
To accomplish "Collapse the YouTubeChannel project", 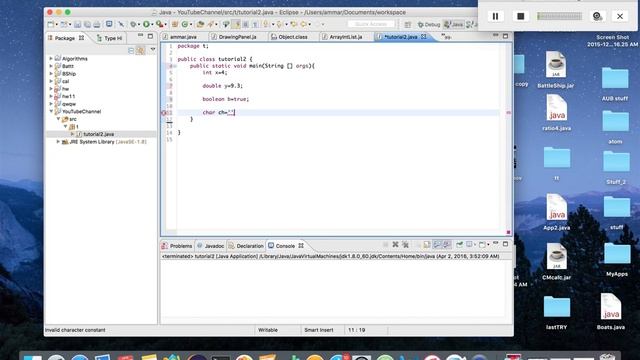I will click(x=51, y=111).
